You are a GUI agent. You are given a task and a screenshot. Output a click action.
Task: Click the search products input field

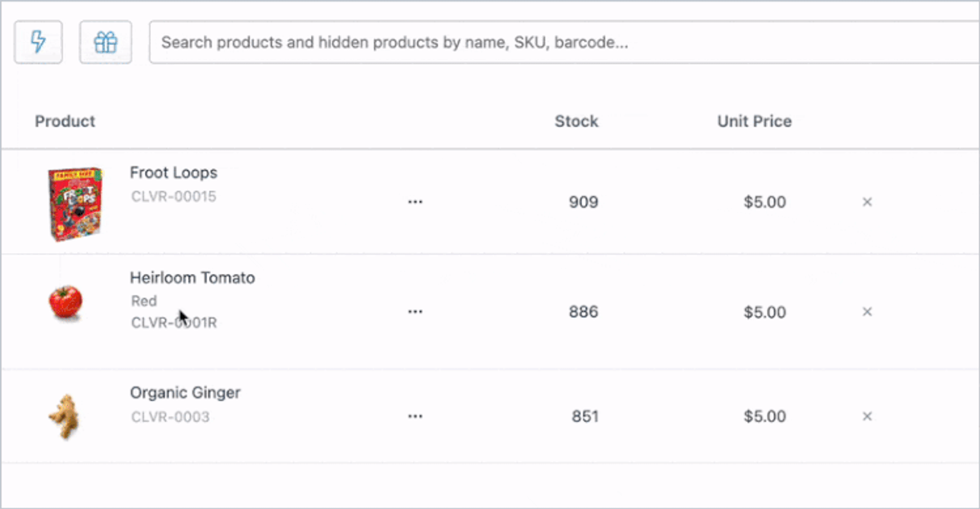(x=559, y=42)
